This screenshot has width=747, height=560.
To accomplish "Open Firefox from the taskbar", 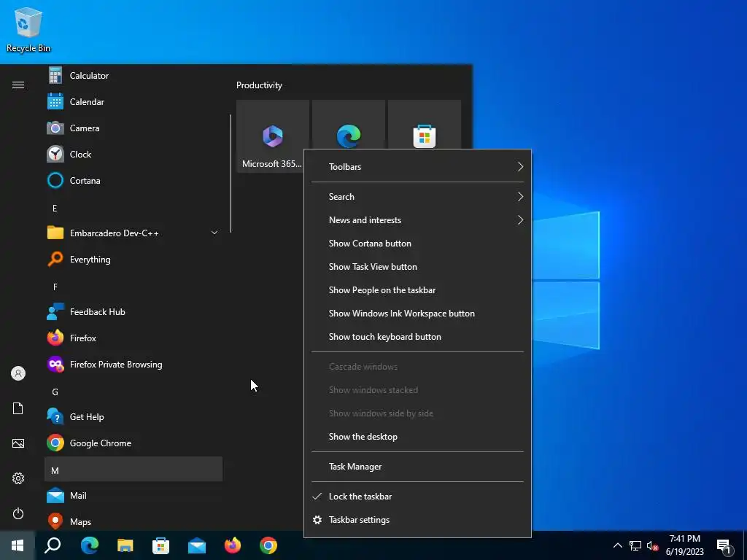I will click(x=233, y=545).
